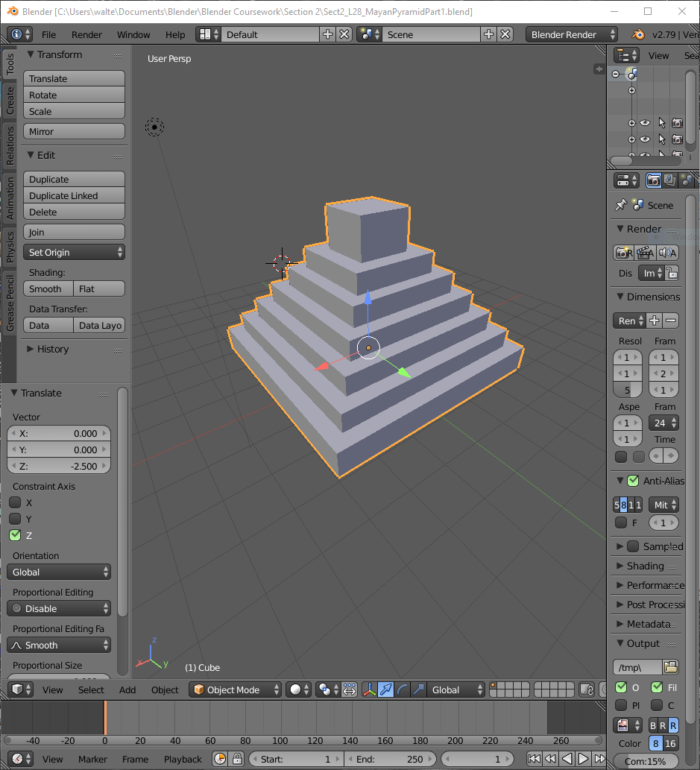Expand the History panel

[30, 349]
